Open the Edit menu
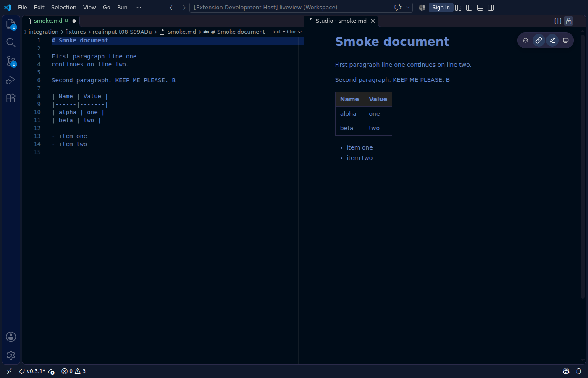 [39, 8]
